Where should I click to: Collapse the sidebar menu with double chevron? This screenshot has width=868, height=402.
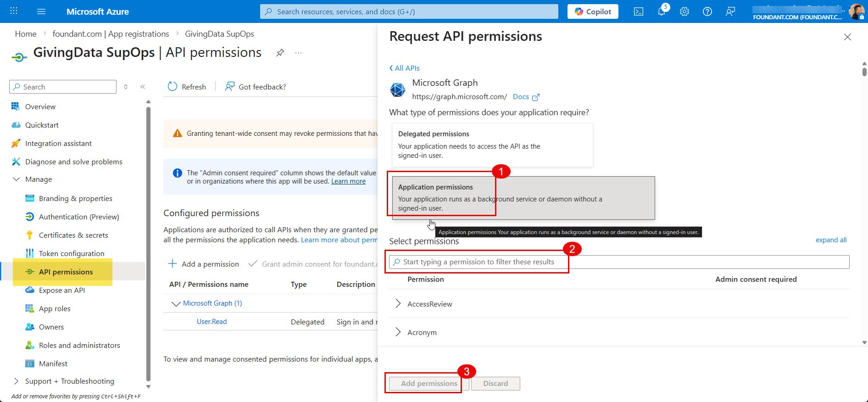click(x=143, y=87)
